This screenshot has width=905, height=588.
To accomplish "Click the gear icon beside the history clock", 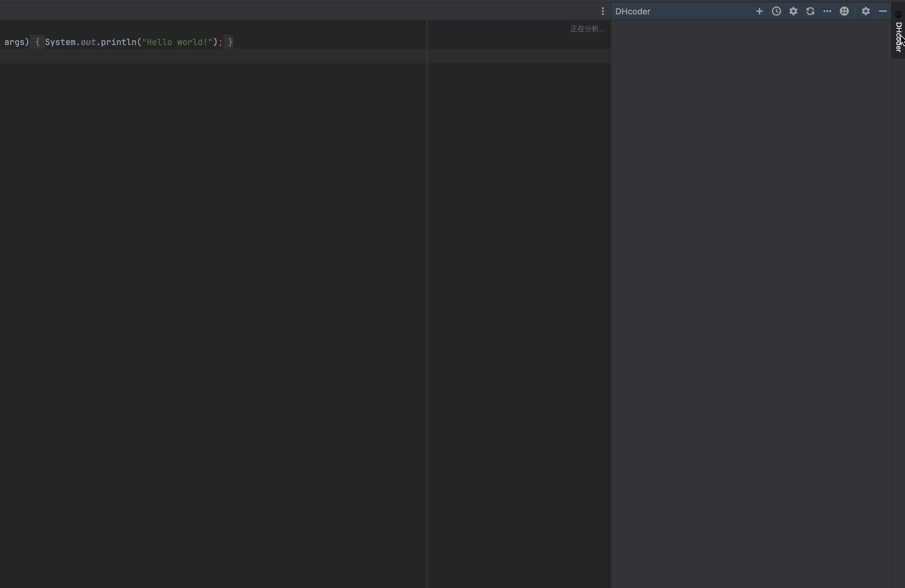I will [x=793, y=11].
